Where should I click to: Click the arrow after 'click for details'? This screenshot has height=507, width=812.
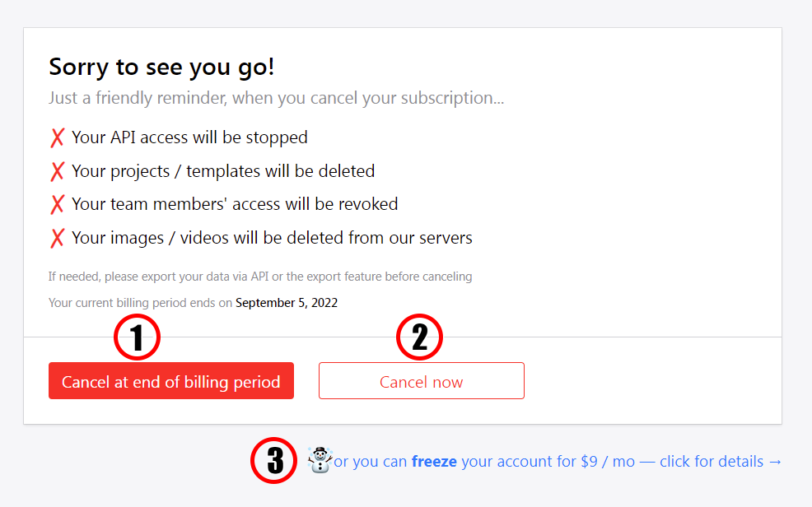tap(774, 462)
